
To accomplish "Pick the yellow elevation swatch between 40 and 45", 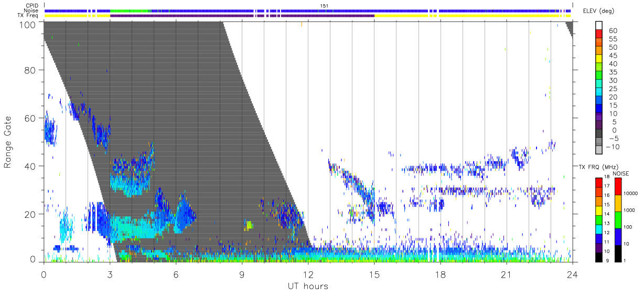I will [x=599, y=60].
